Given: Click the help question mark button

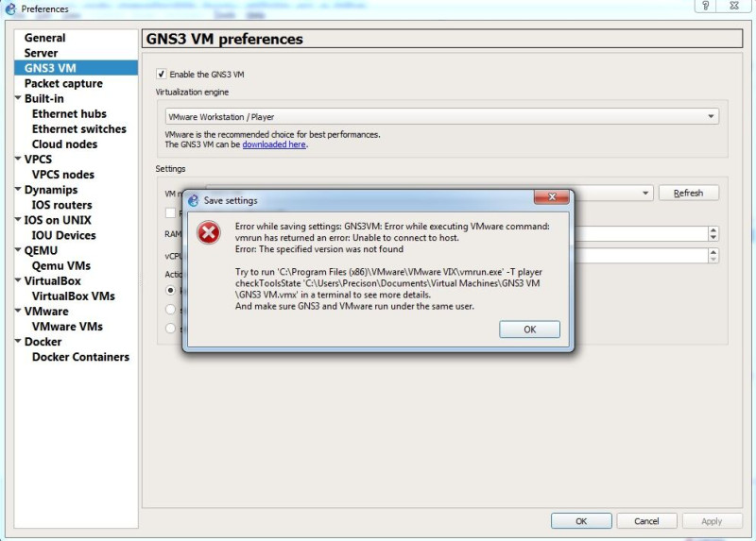Looking at the screenshot, I should click(x=705, y=6).
